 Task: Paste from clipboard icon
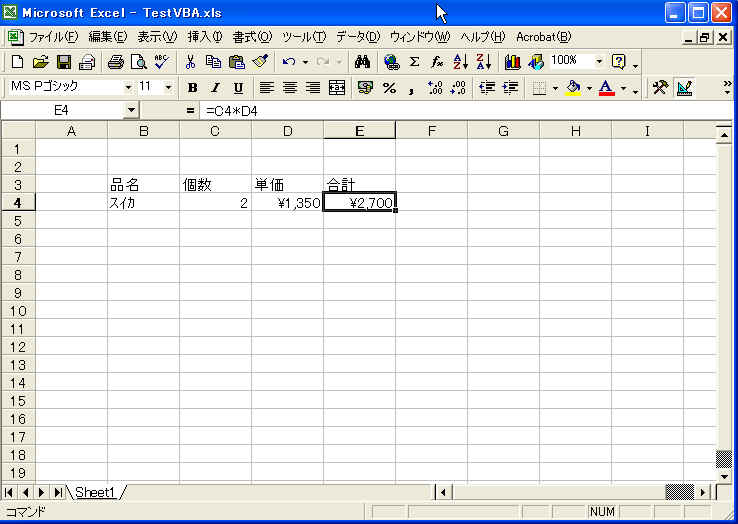point(237,62)
